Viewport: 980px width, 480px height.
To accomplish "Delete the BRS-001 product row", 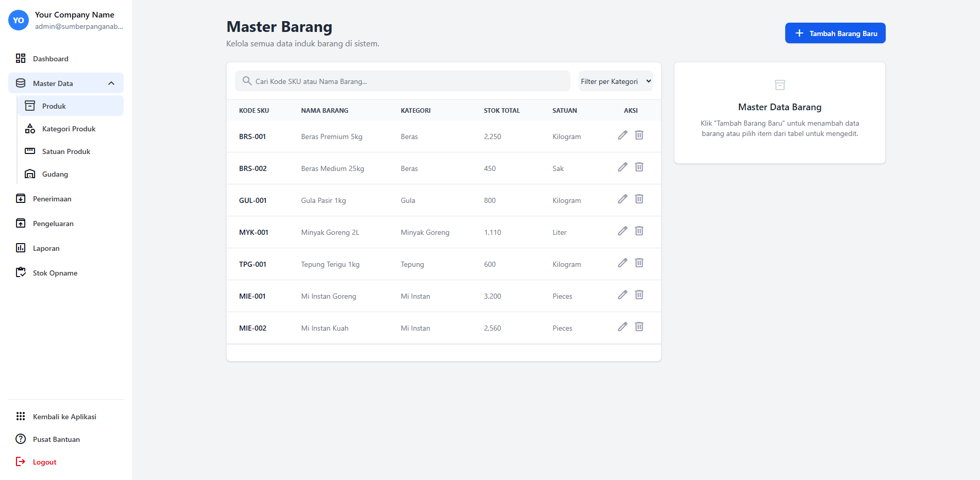I will pos(639,135).
